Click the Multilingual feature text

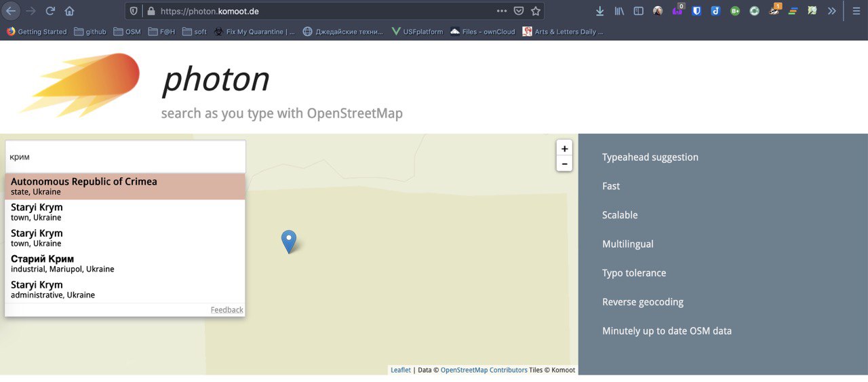pyautogui.click(x=628, y=244)
